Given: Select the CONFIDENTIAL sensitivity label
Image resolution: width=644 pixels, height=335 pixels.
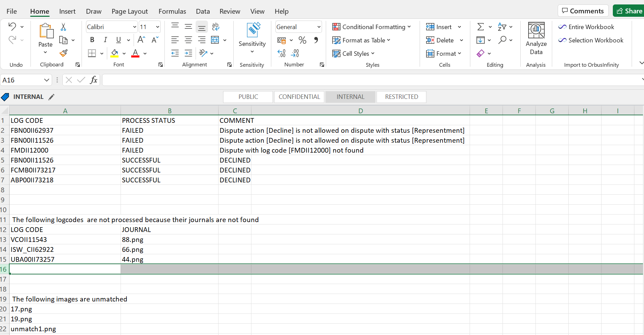Looking at the screenshot, I should pos(299,97).
